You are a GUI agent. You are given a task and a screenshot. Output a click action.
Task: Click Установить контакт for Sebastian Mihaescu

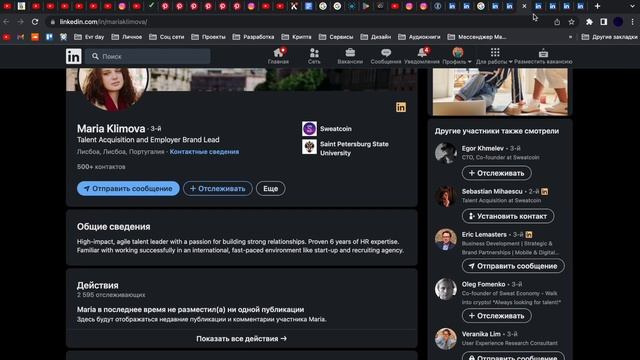[x=508, y=216]
